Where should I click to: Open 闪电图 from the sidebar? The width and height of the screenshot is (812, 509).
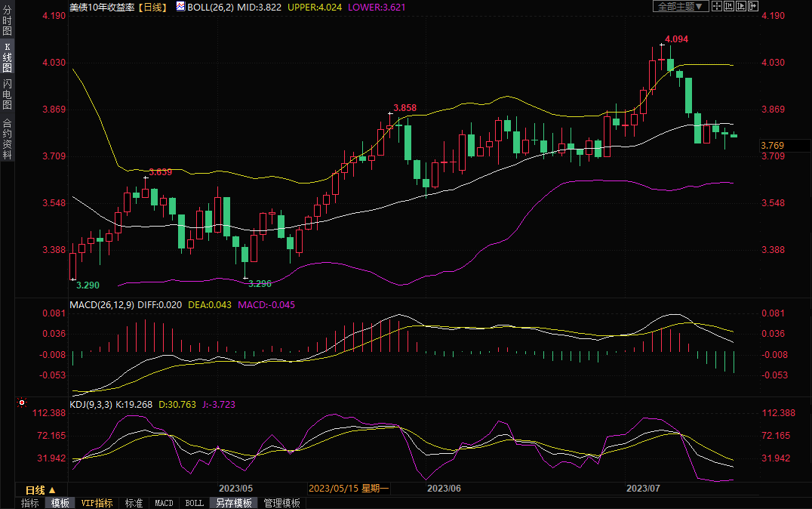(x=7, y=94)
